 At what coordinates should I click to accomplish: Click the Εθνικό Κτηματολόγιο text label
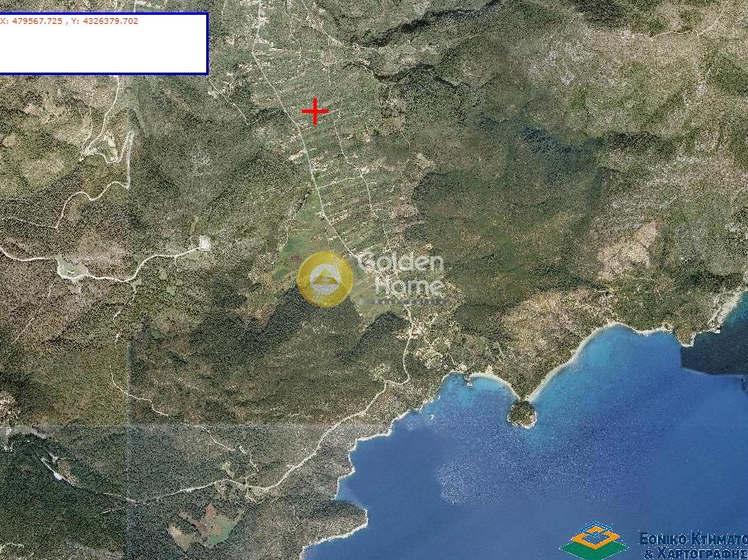pyautogui.click(x=693, y=545)
